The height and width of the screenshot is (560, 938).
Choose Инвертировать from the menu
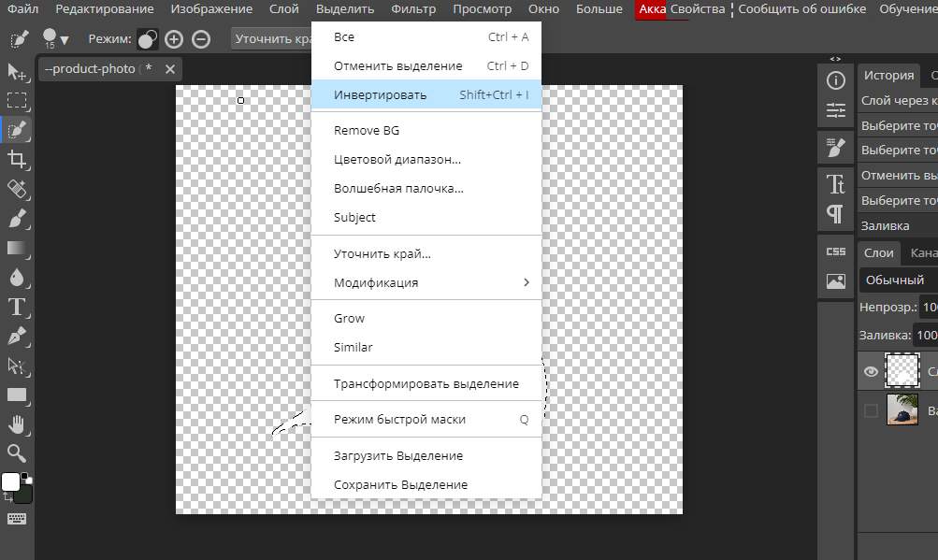426,94
